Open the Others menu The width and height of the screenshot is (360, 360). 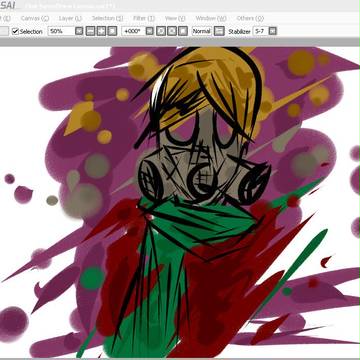click(x=250, y=18)
